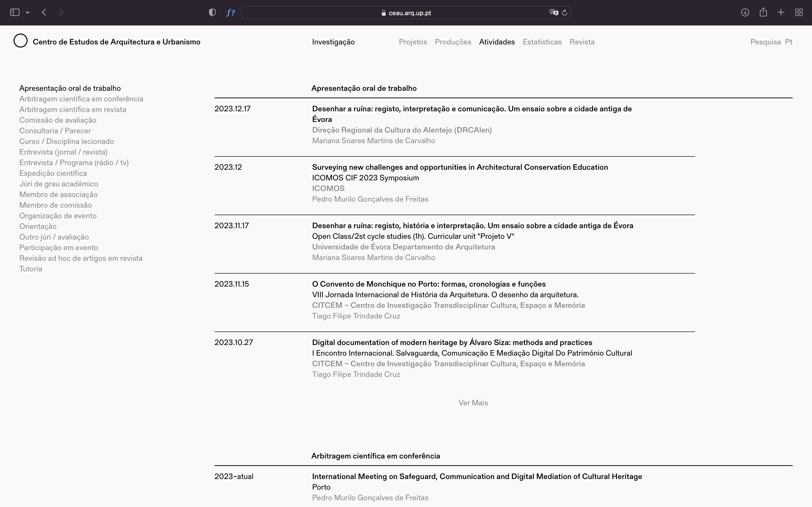Show the tab overview grid
The height and width of the screenshot is (507, 812).
coord(799,12)
